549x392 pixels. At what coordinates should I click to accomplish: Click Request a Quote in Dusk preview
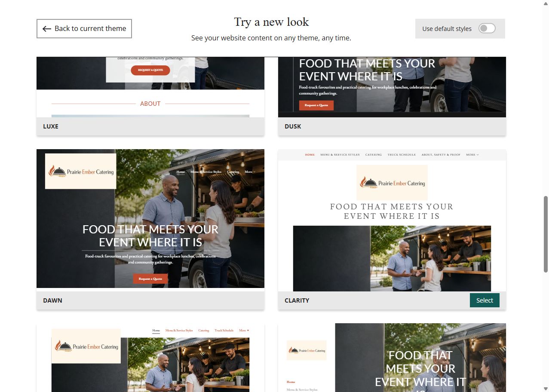tap(316, 105)
